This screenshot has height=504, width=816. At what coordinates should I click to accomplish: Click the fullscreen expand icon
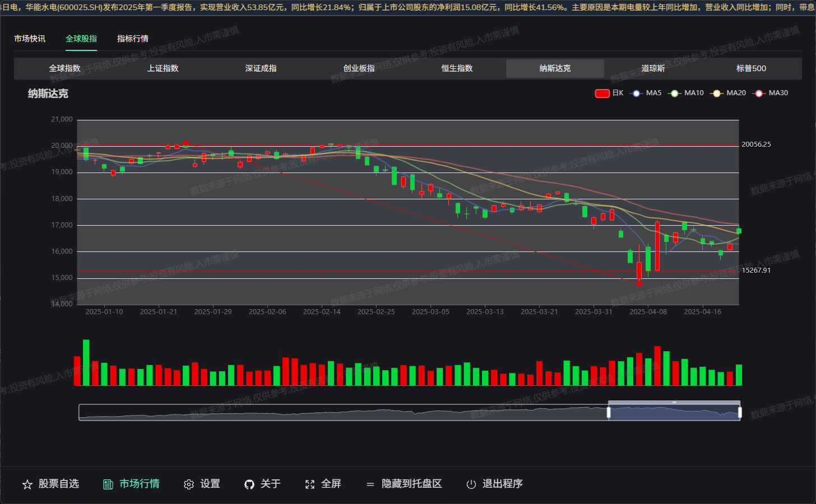click(310, 484)
